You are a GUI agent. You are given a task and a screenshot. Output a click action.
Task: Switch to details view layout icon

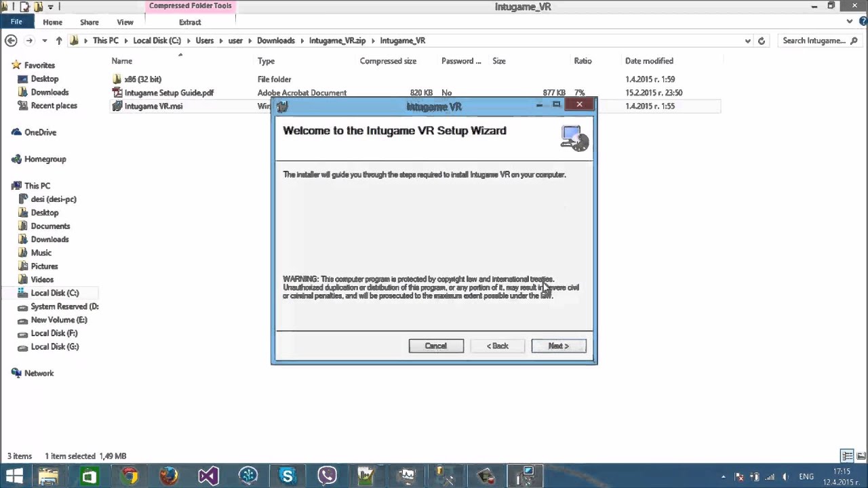tap(847, 456)
